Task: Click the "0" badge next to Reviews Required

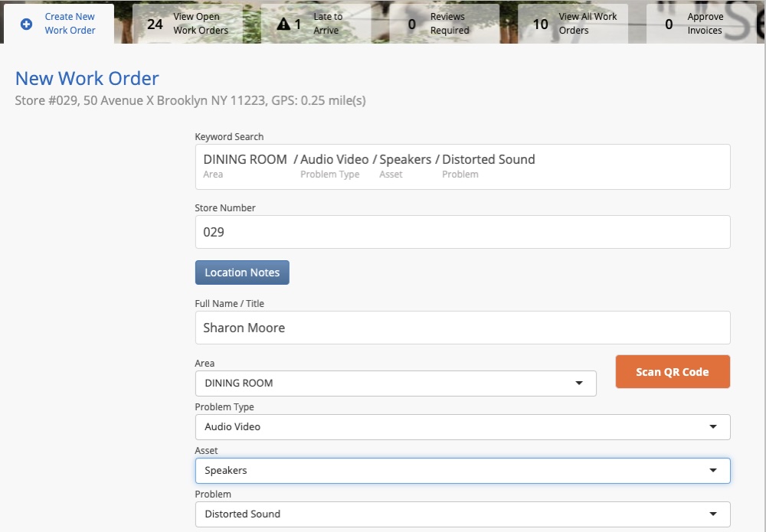Action: pyautogui.click(x=411, y=24)
